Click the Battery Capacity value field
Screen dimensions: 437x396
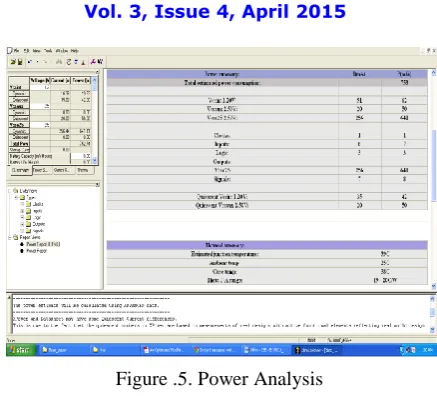click(81, 156)
